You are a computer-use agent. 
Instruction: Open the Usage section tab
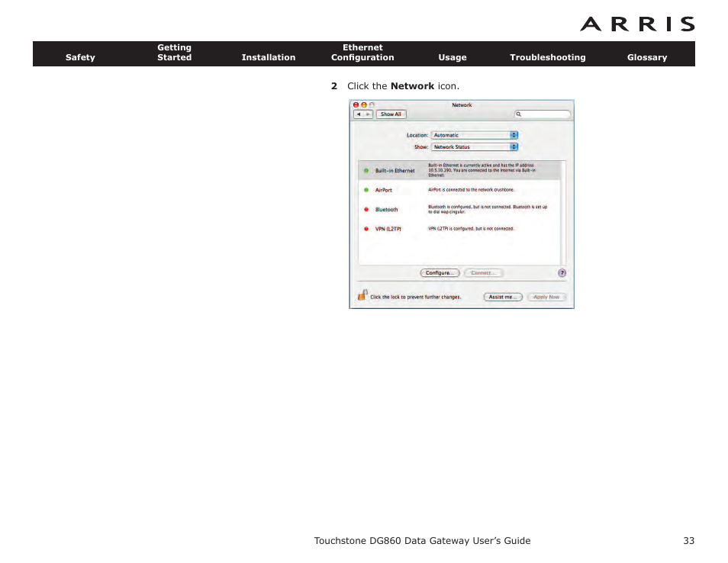coord(453,57)
